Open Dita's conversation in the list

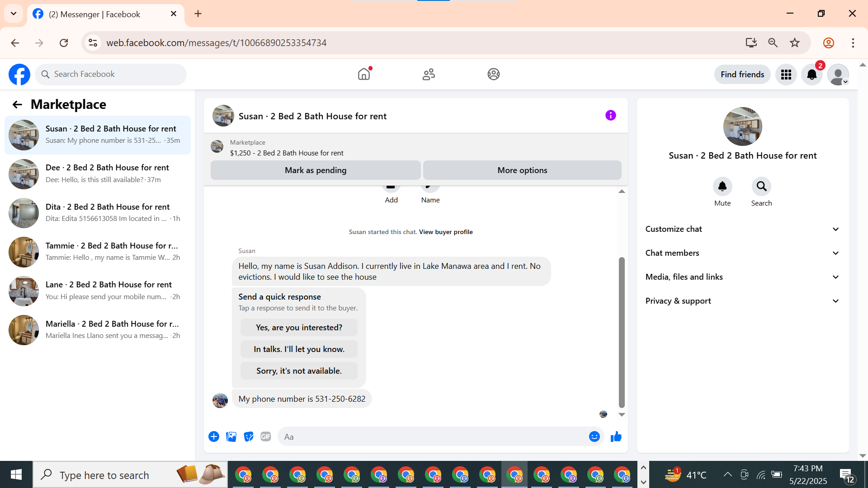tap(98, 213)
